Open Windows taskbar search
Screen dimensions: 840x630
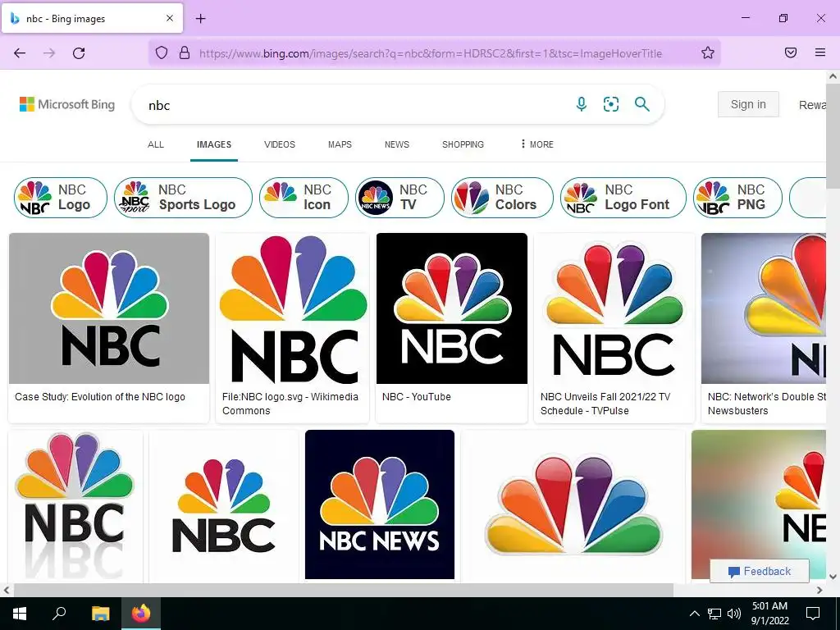pos(59,614)
